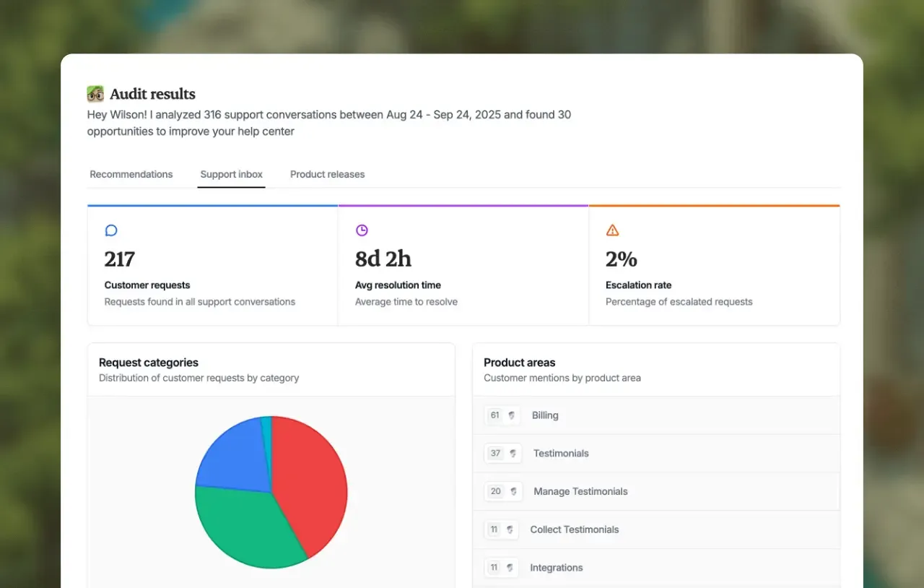Screen dimensions: 924x588
Task: Click the small icon in Billing's badge
Action: [x=512, y=415]
